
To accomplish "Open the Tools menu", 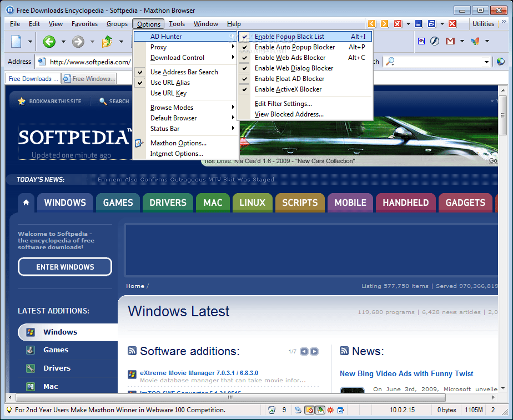I will pos(177,24).
